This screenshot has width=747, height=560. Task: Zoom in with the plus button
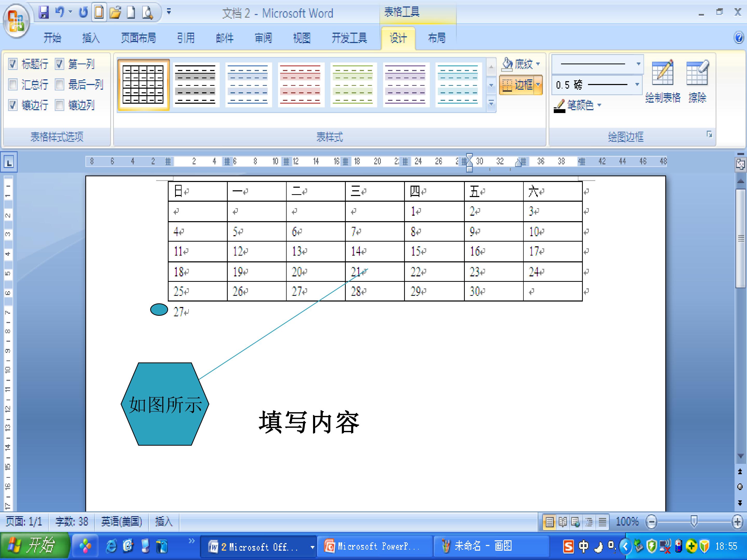pyautogui.click(x=738, y=522)
